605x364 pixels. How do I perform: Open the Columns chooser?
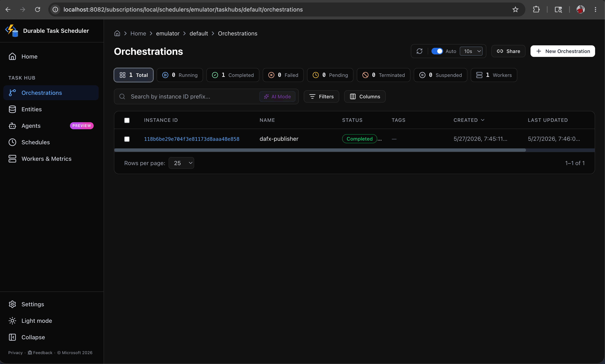(365, 96)
